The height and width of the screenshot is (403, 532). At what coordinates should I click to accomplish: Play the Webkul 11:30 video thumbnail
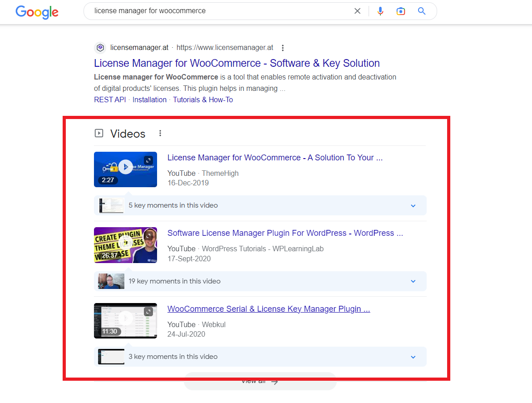(x=126, y=321)
